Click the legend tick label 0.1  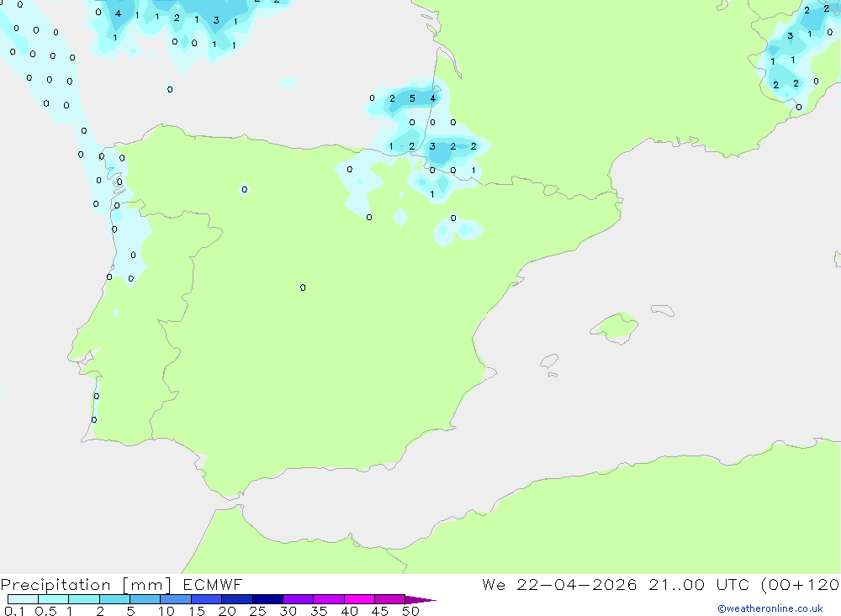(14, 611)
